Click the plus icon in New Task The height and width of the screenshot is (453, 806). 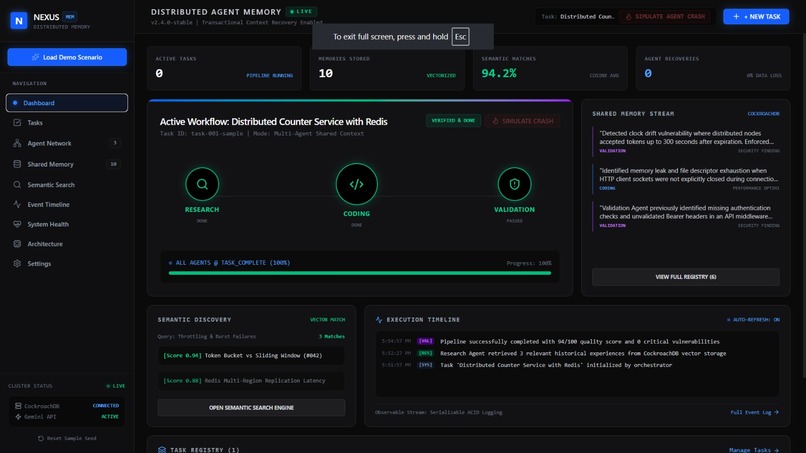[736, 16]
